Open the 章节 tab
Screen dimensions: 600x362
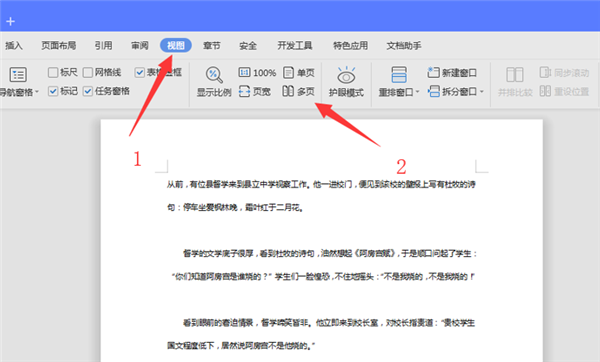(x=212, y=46)
